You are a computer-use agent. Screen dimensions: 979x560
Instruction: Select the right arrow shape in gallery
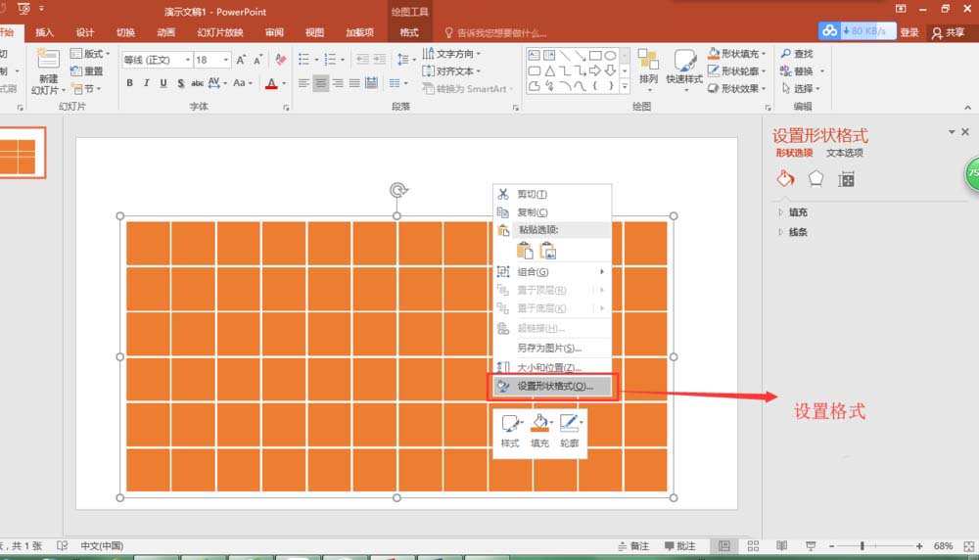pyautogui.click(x=595, y=70)
